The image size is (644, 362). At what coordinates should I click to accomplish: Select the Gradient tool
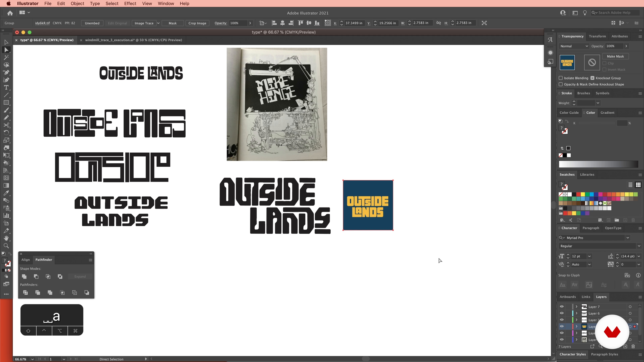pos(6,185)
